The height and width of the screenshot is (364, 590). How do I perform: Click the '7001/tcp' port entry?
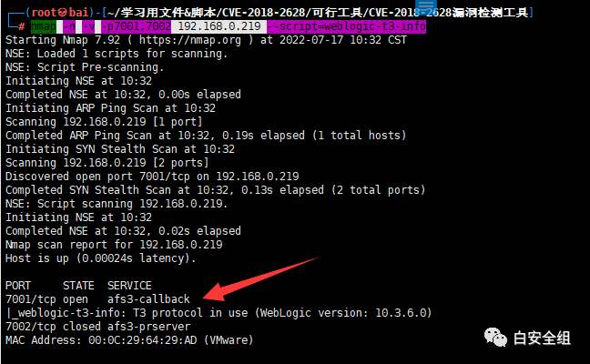(x=30, y=299)
